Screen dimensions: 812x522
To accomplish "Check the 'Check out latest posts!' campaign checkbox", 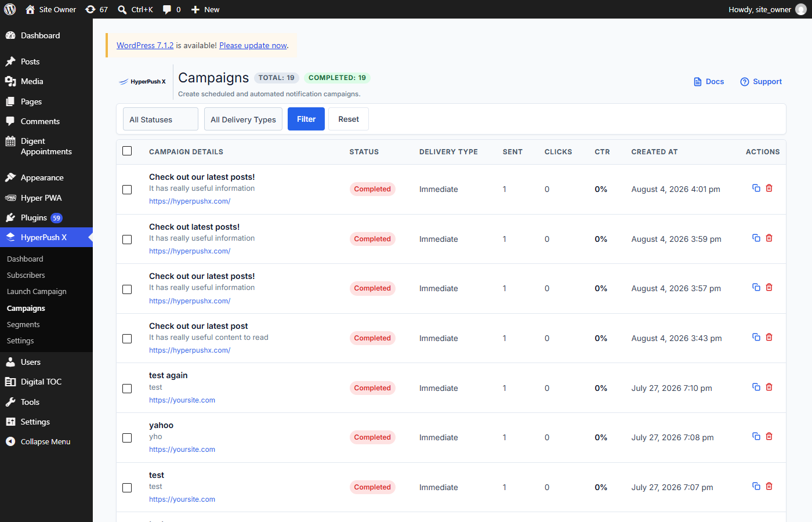I will tap(127, 240).
